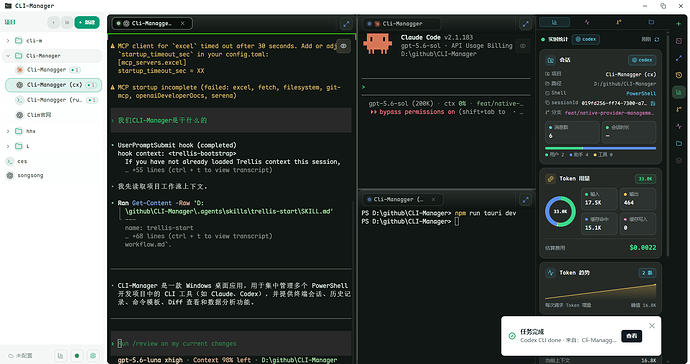Click the icon button beside the back arrow
Image resolution: width=690 pixels, height=364 pixels.
pyautogui.click(x=67, y=22)
